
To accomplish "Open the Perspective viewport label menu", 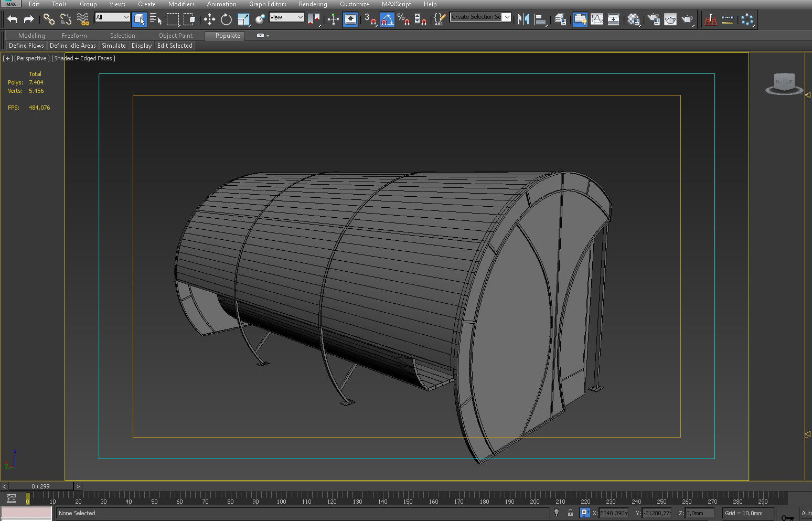I will pyautogui.click(x=31, y=58).
